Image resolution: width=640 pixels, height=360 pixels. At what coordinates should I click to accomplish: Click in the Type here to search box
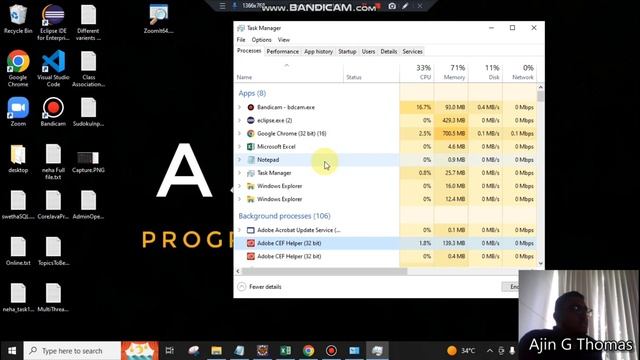click(73, 351)
